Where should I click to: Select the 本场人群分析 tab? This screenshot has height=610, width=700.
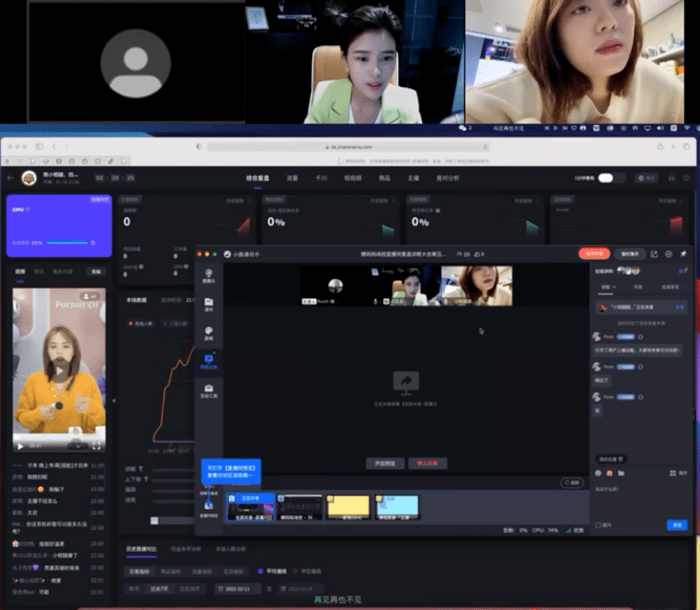click(230, 549)
